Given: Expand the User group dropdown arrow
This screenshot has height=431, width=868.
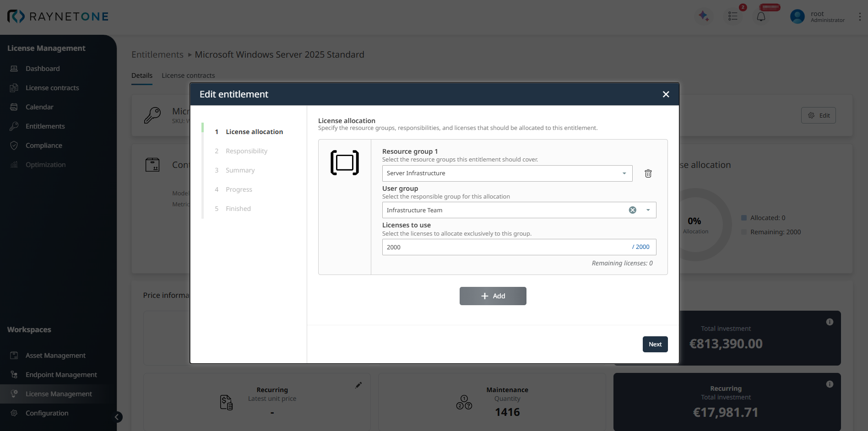Looking at the screenshot, I should pos(648,210).
